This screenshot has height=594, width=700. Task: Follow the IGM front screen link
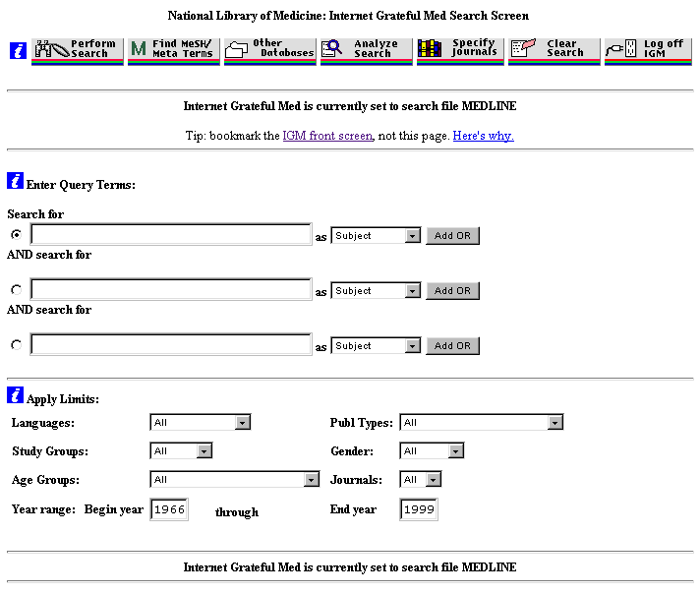327,136
